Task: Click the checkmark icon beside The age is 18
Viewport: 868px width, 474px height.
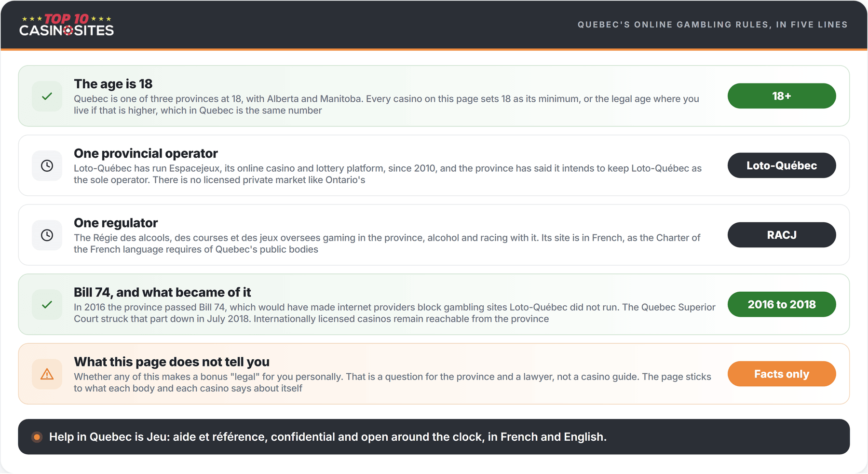Action: pyautogui.click(x=47, y=96)
